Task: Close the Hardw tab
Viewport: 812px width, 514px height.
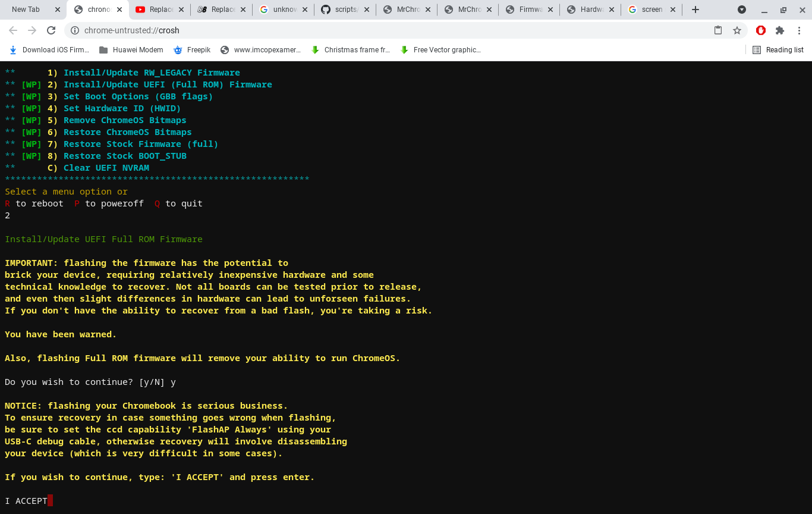Action: (612, 10)
